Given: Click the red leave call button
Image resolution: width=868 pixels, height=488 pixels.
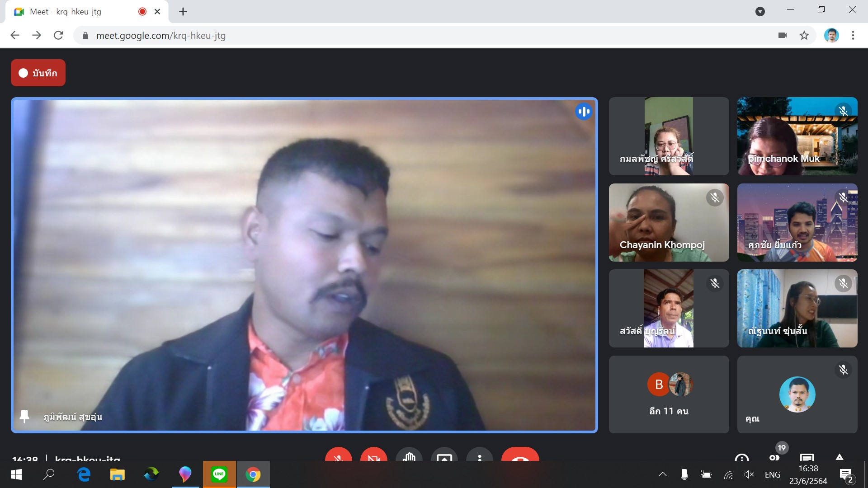Looking at the screenshot, I should click(520, 456).
